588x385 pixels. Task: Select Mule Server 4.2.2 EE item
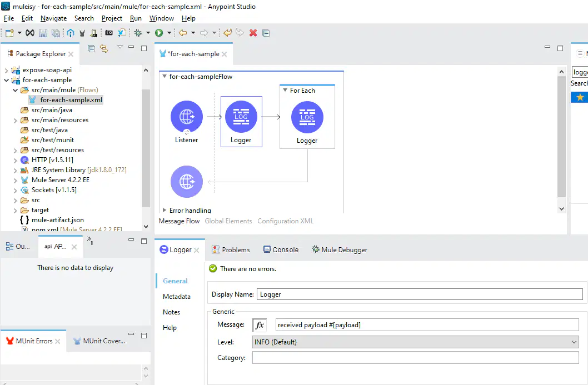pyautogui.click(x=61, y=180)
